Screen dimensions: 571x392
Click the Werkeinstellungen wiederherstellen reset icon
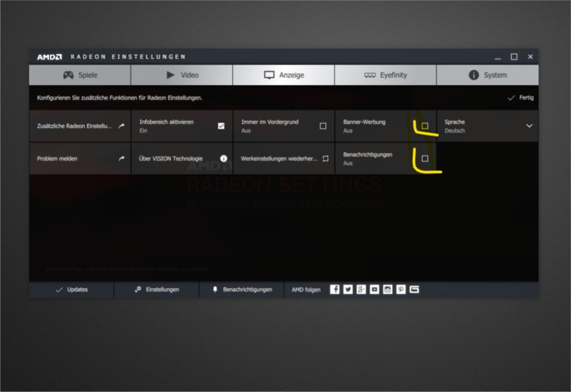[325, 159]
